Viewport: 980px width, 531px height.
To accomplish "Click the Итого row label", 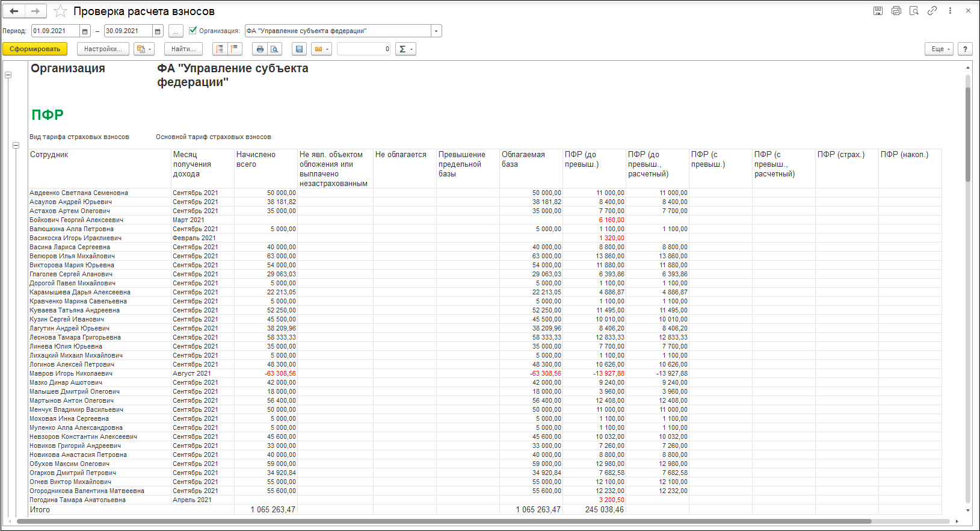I will [x=40, y=510].
